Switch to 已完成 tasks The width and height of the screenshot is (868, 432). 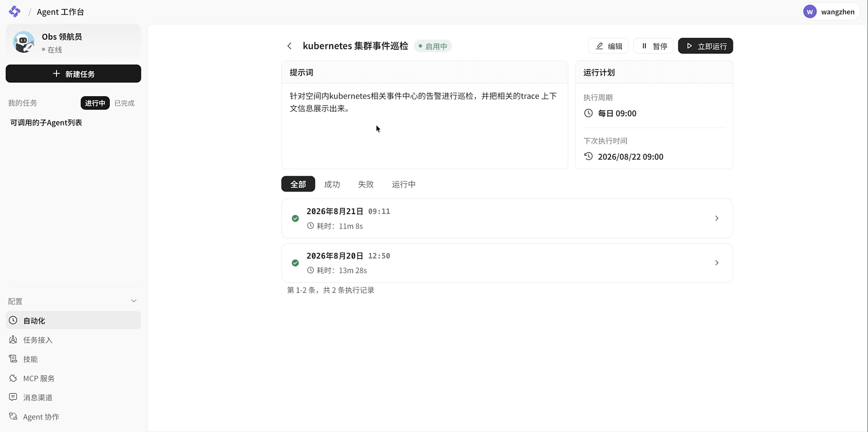[x=125, y=103]
